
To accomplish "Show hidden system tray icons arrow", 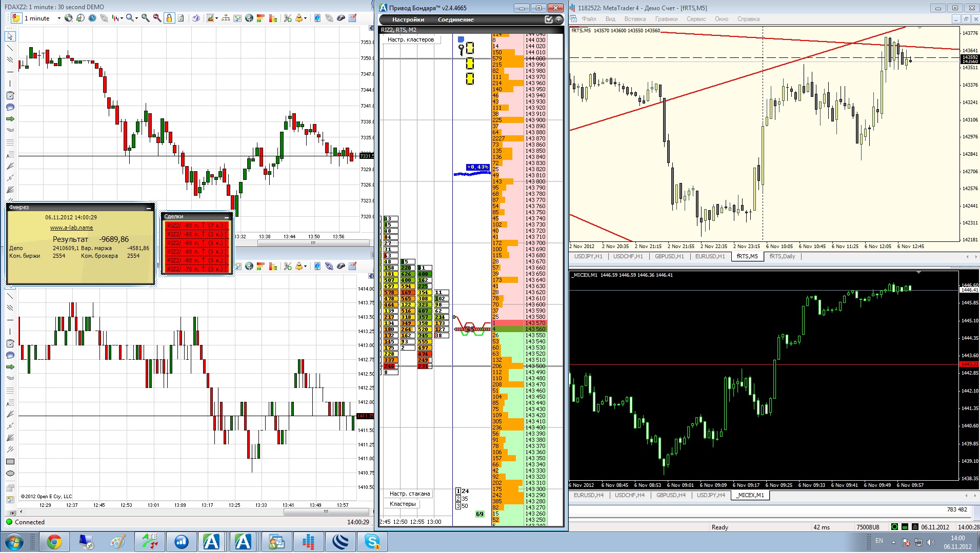I will click(x=893, y=542).
